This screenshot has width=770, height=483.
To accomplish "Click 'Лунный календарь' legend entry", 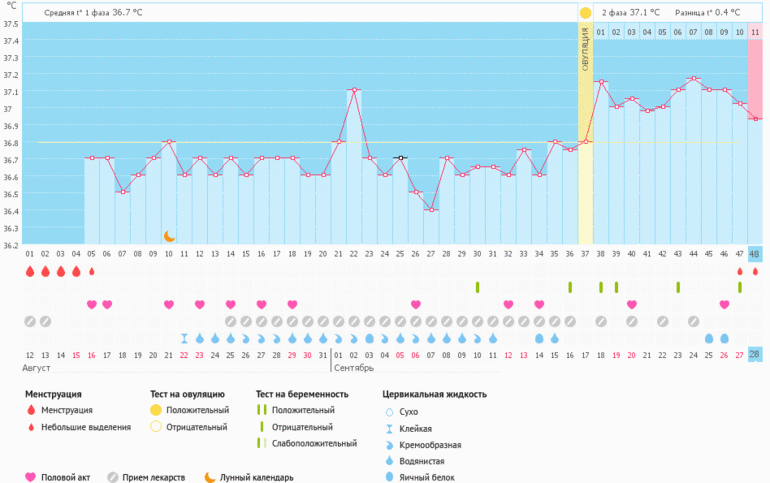I will click(256, 477).
